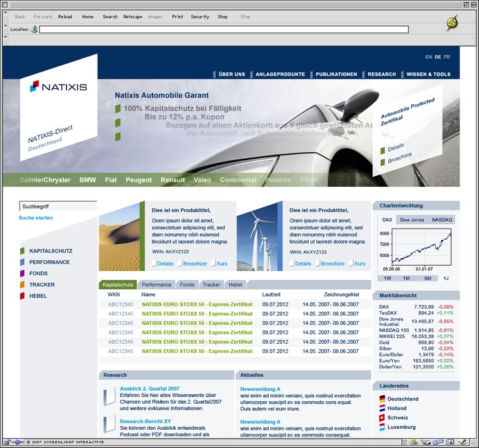The width and height of the screenshot is (479, 448).
Task: Switch language to FR
Action: (447, 57)
